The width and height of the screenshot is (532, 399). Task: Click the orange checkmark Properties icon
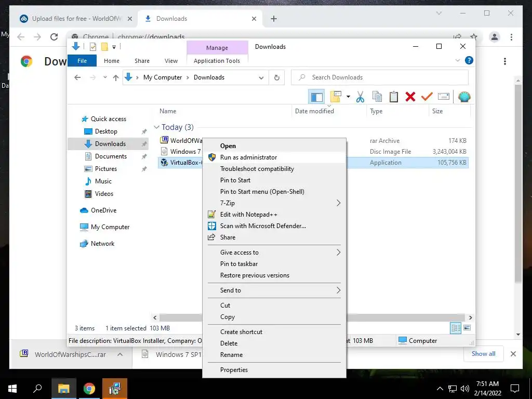(427, 97)
